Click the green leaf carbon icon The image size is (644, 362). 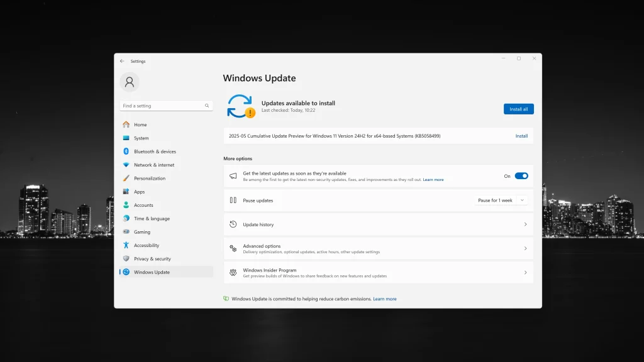226,299
